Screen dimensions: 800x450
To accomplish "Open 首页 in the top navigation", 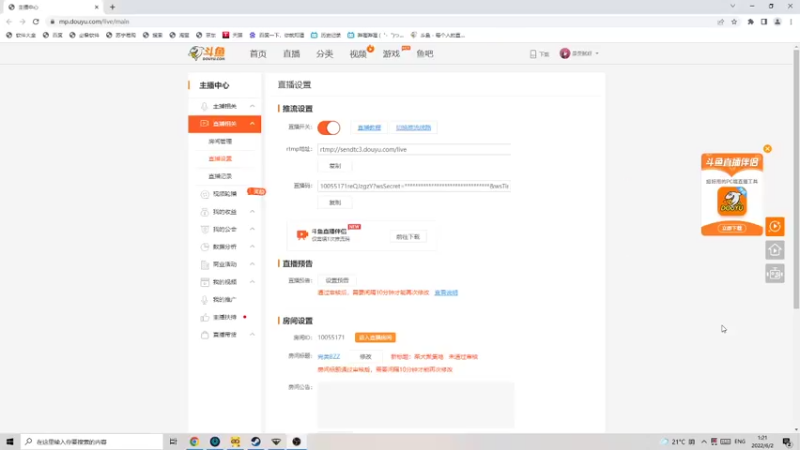I will click(x=258, y=54).
